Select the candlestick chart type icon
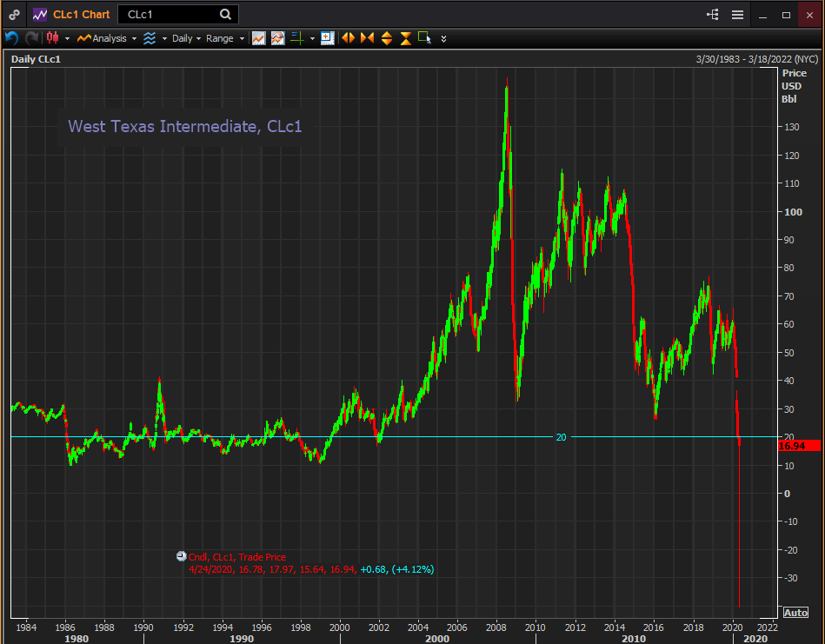The height and width of the screenshot is (644, 825). click(53, 38)
